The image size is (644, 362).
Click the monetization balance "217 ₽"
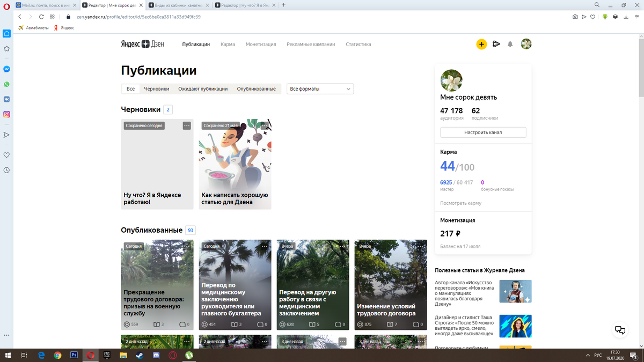pyautogui.click(x=450, y=234)
